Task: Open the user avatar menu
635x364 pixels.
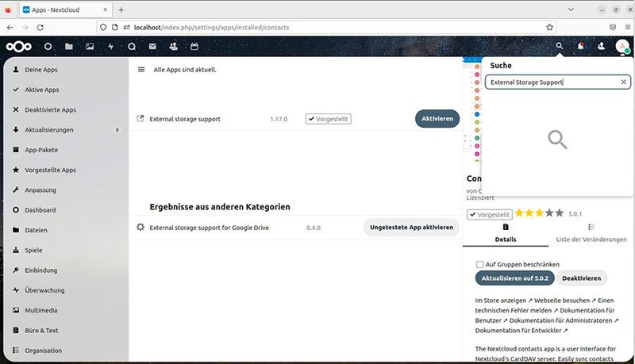Action: 622,46
